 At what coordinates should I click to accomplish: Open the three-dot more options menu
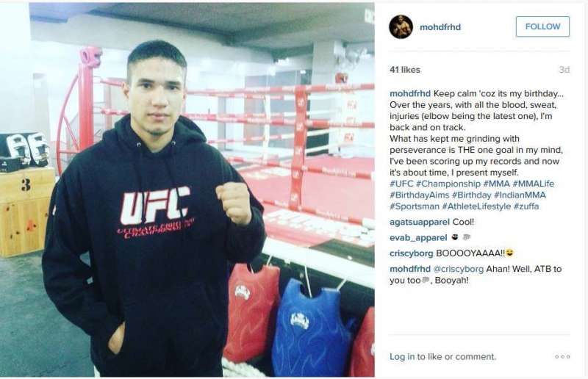(x=562, y=356)
